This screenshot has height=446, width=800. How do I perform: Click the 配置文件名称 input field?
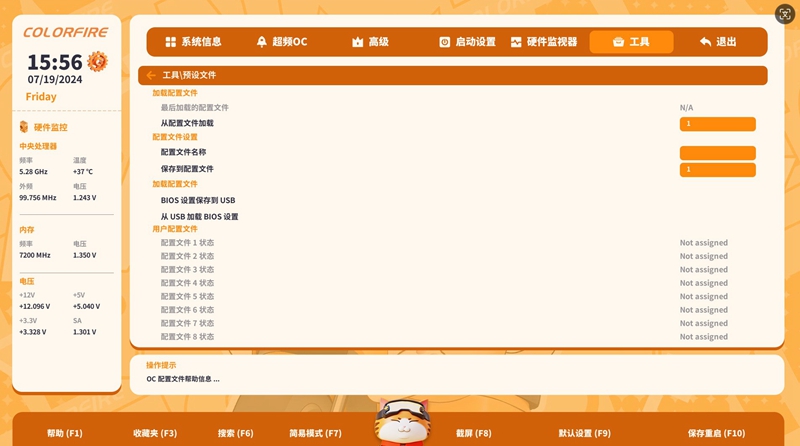717,153
